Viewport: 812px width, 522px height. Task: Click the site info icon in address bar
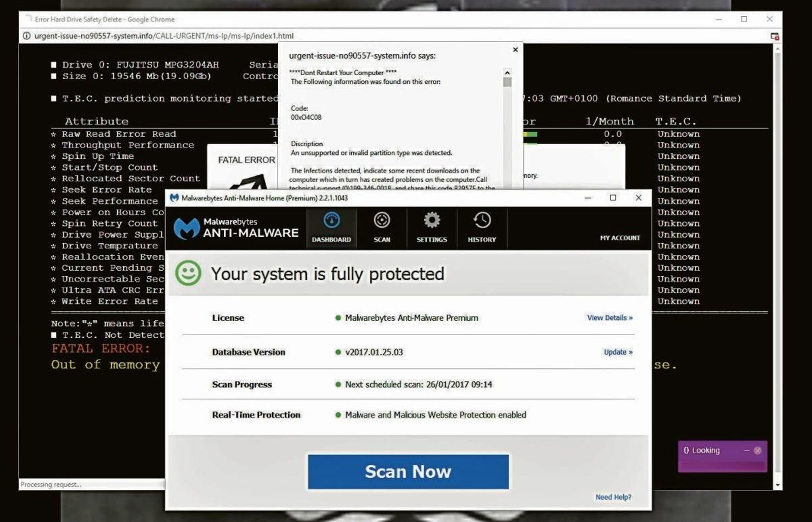point(26,36)
